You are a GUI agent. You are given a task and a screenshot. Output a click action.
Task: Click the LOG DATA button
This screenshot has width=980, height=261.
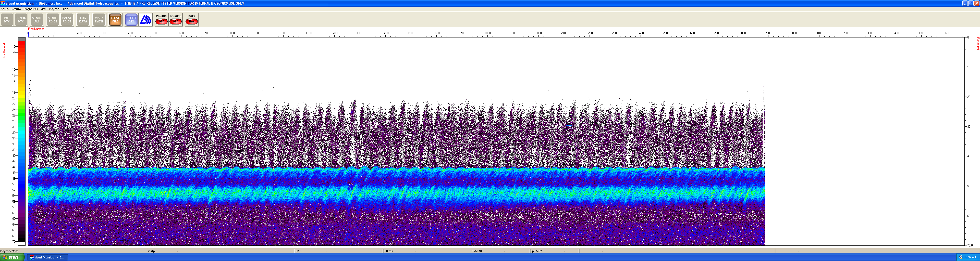(x=83, y=20)
